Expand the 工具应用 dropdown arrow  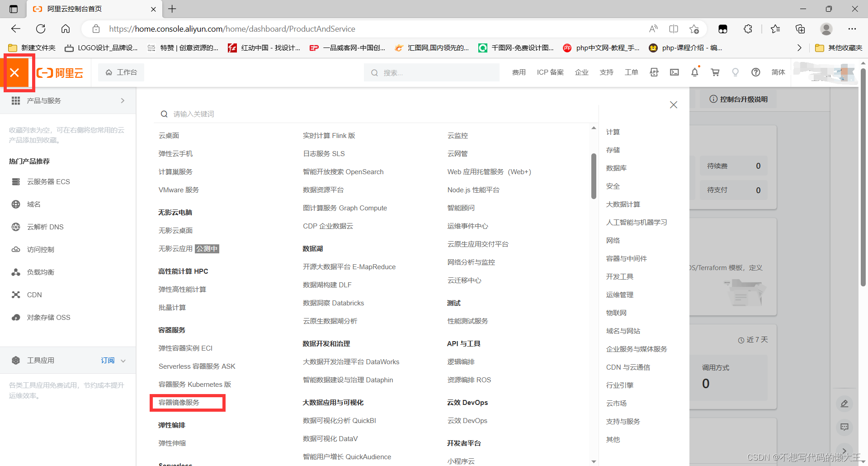pyautogui.click(x=123, y=361)
